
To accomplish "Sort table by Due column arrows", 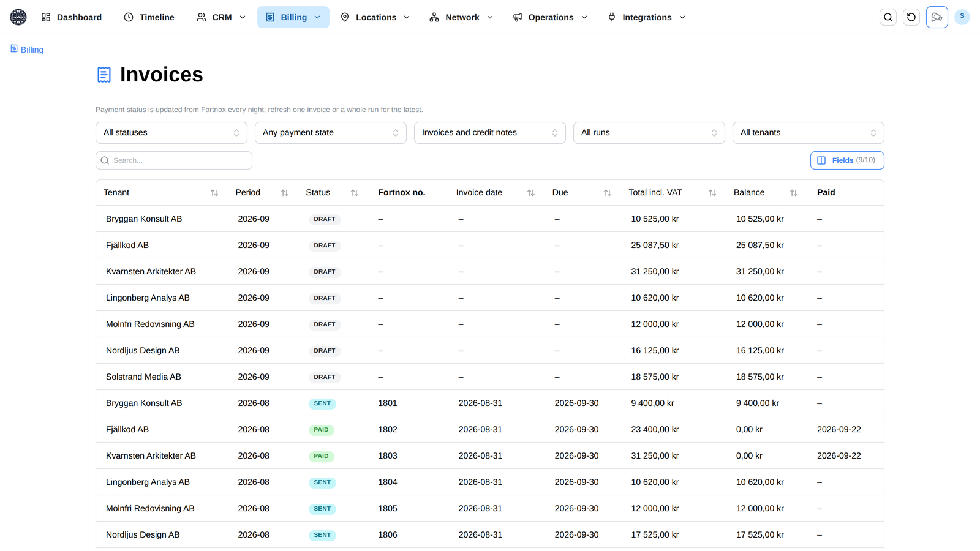I will (608, 193).
